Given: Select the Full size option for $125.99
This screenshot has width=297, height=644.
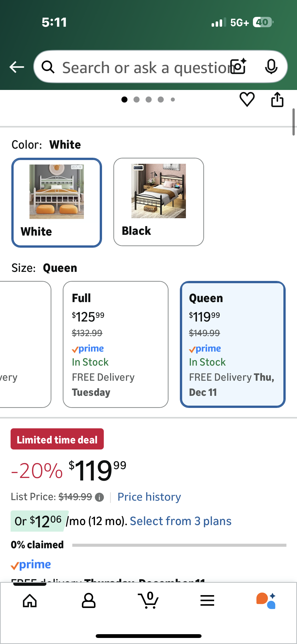Looking at the screenshot, I should click(116, 345).
